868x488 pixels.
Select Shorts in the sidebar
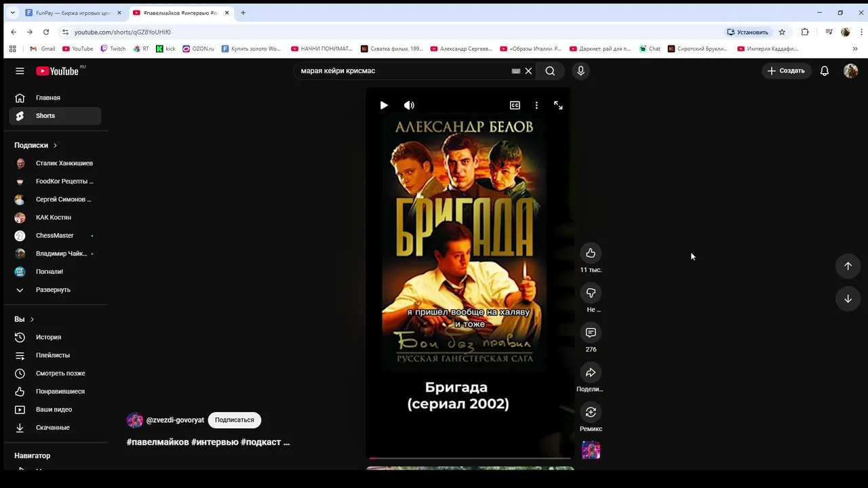coord(55,116)
